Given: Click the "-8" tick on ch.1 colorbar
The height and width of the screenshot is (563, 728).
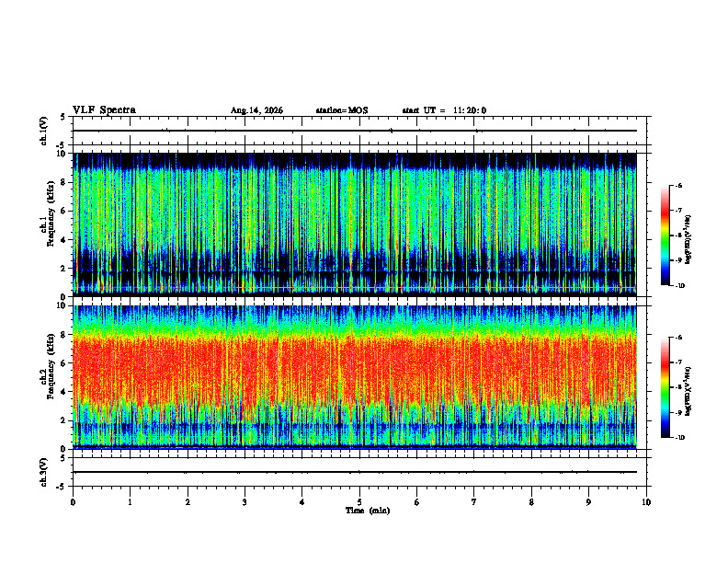Looking at the screenshot, I should (x=679, y=236).
